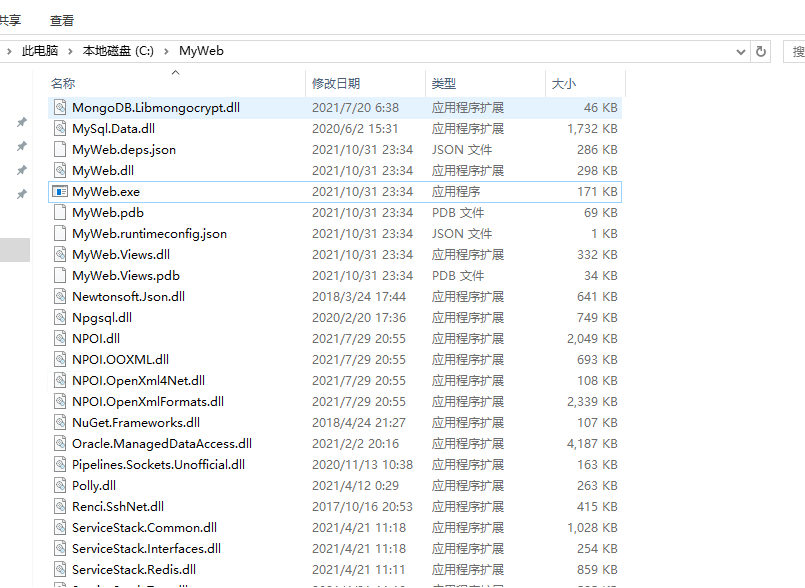Click the NuGet.Frameworks.dll file icon

(60, 423)
